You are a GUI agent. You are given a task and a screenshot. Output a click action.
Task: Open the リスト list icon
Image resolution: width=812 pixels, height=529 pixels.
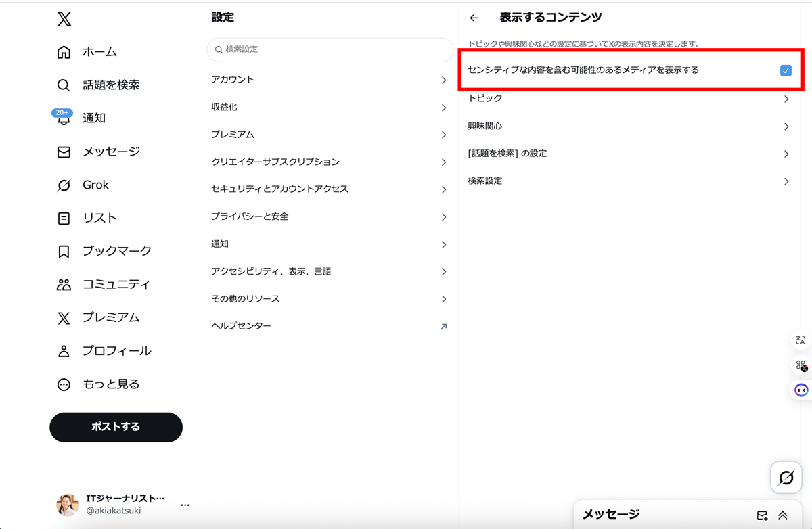pyautogui.click(x=64, y=218)
